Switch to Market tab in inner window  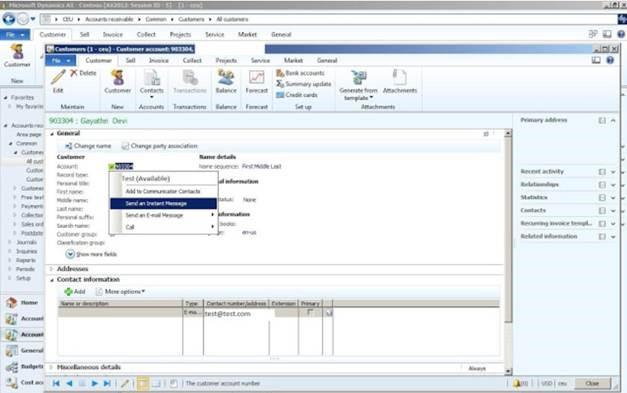tap(293, 60)
